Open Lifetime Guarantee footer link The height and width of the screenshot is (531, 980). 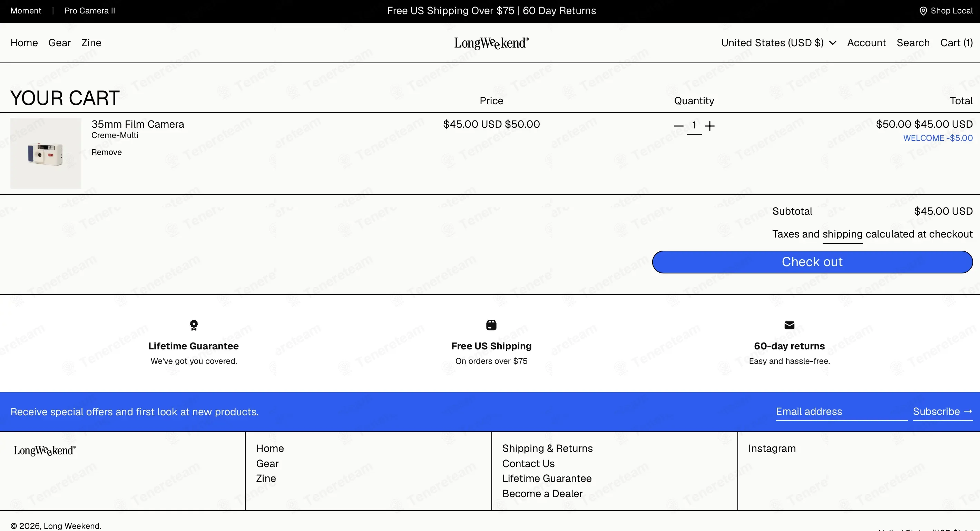[547, 479]
